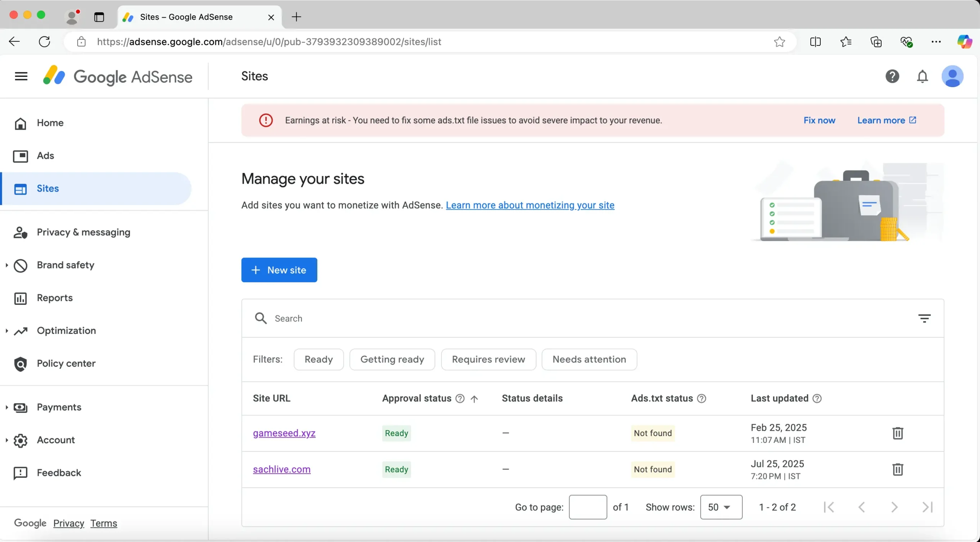Viewport: 980px width, 542px height.
Task: Open the browser favorites list
Action: click(x=846, y=41)
